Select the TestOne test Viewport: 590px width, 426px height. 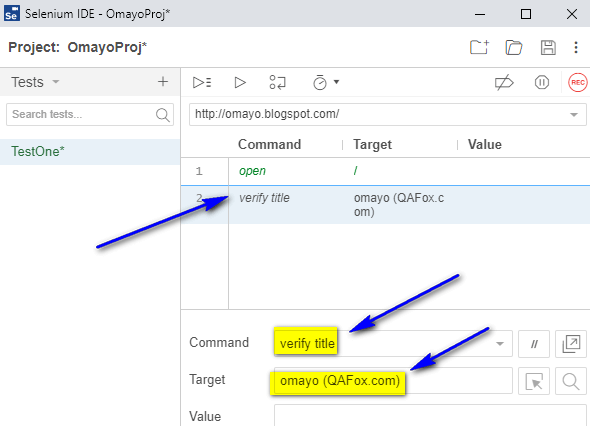pos(90,152)
